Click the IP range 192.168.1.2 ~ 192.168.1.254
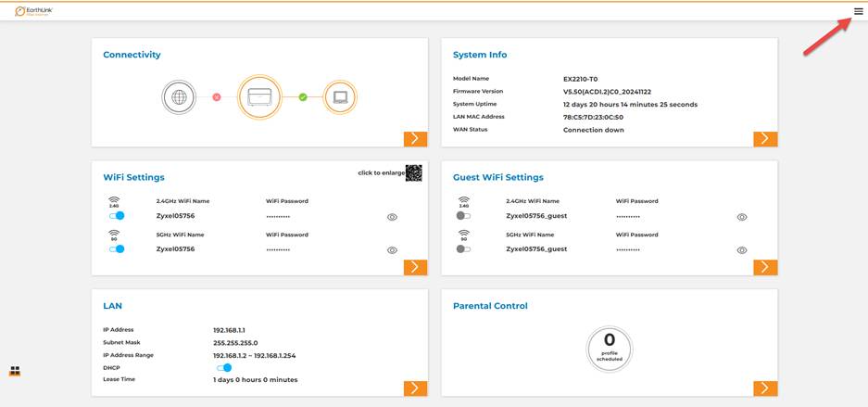The height and width of the screenshot is (407, 868). pos(254,355)
